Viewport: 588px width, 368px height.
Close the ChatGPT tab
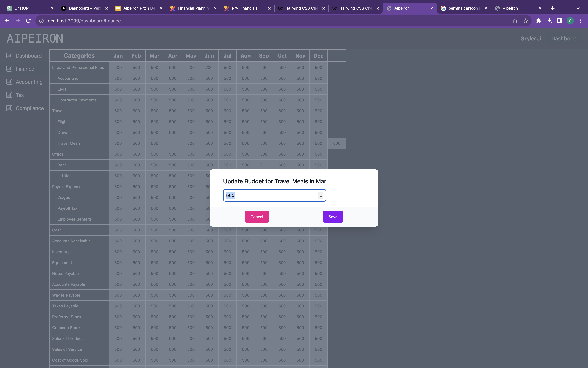tap(52, 8)
